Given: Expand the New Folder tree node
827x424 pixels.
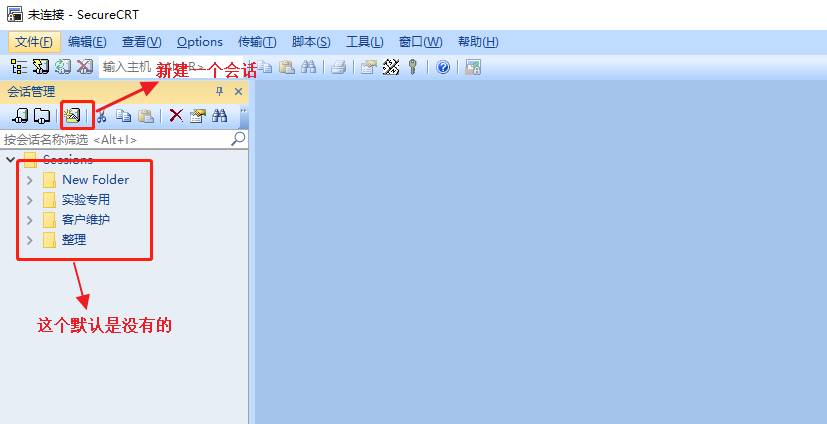Looking at the screenshot, I should [x=30, y=180].
